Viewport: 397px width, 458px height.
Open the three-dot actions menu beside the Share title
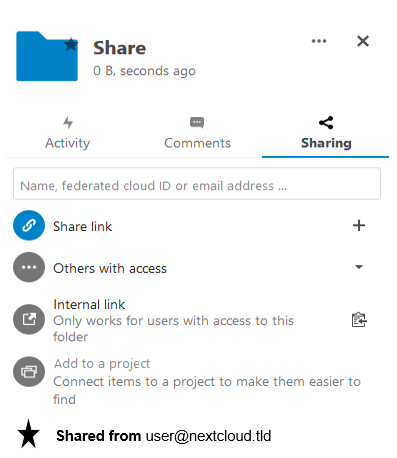(319, 41)
